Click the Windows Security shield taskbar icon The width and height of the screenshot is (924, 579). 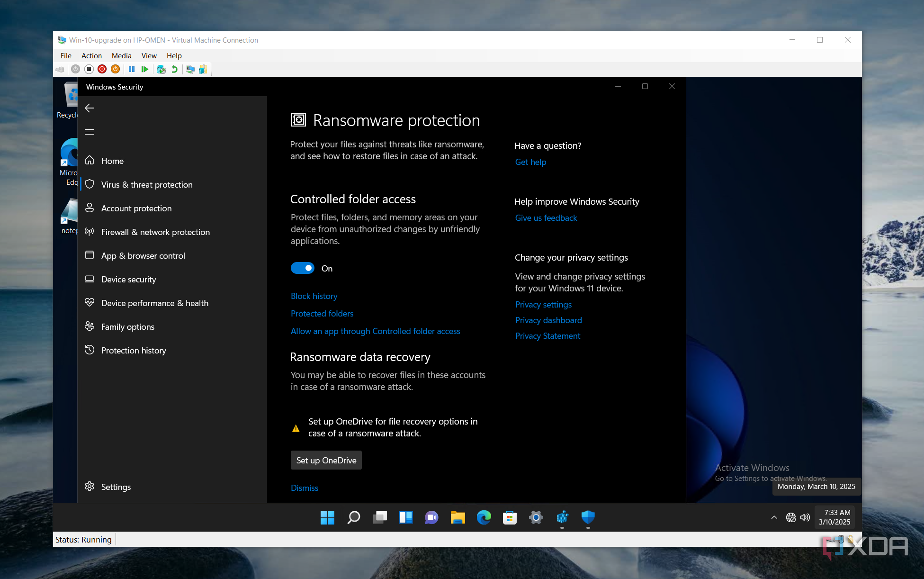tap(588, 517)
